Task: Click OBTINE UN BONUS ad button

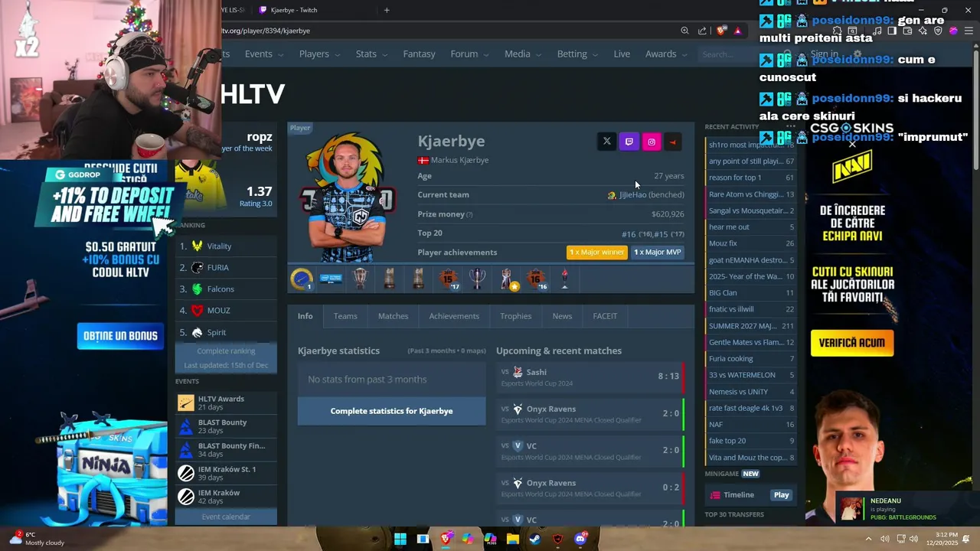Action: [120, 336]
